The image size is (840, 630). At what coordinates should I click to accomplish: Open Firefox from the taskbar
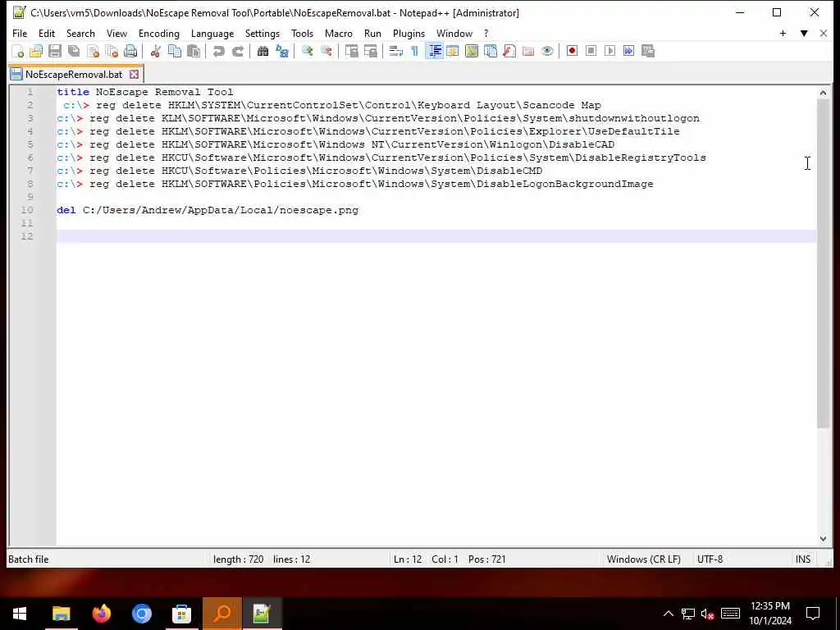tap(101, 614)
